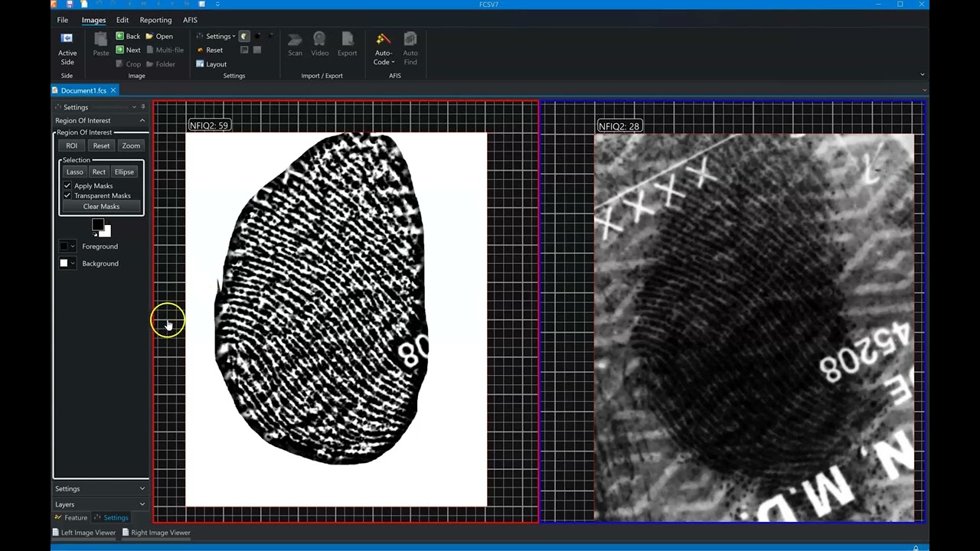
Task: Pin the Settings side panel
Action: (143, 107)
